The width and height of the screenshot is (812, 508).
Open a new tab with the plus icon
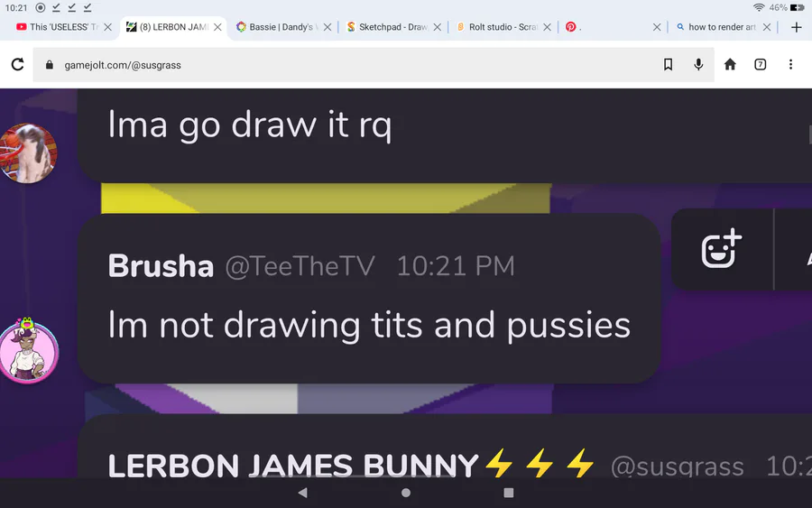point(796,27)
